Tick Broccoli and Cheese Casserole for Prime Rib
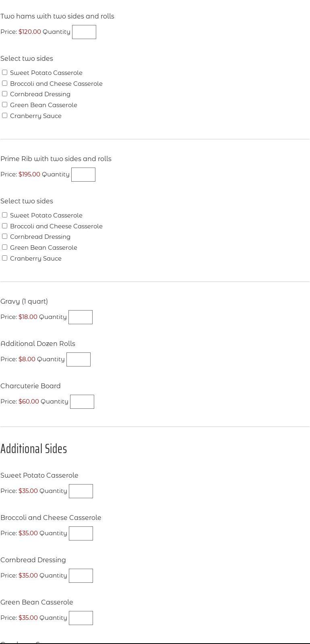 click(x=5, y=226)
